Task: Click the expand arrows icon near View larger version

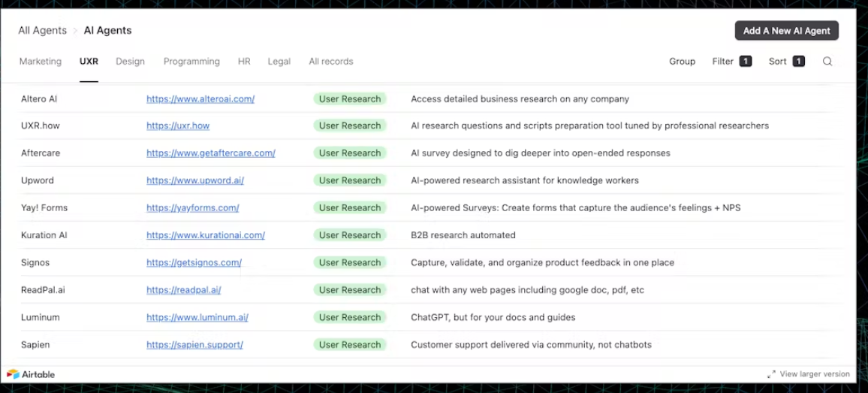Action: click(x=771, y=374)
